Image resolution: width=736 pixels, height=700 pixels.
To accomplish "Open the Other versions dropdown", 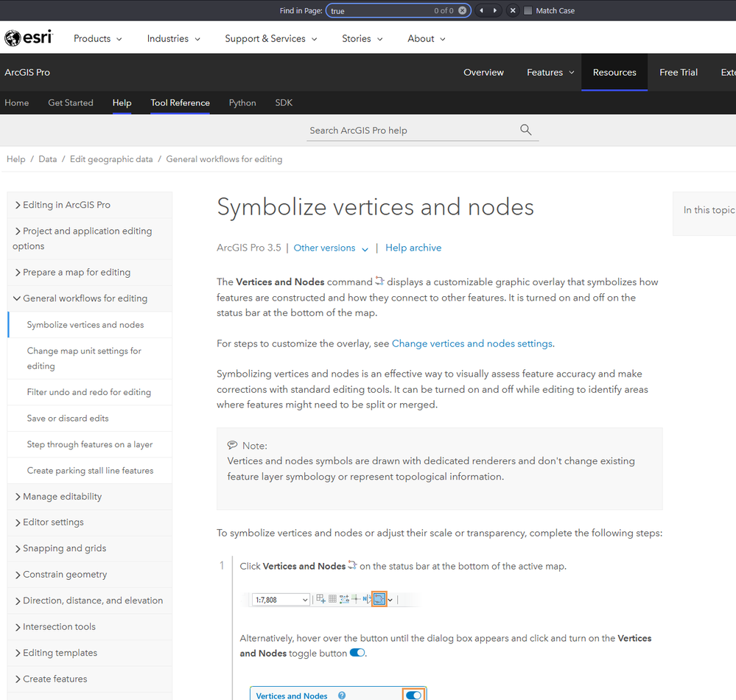I will [331, 248].
